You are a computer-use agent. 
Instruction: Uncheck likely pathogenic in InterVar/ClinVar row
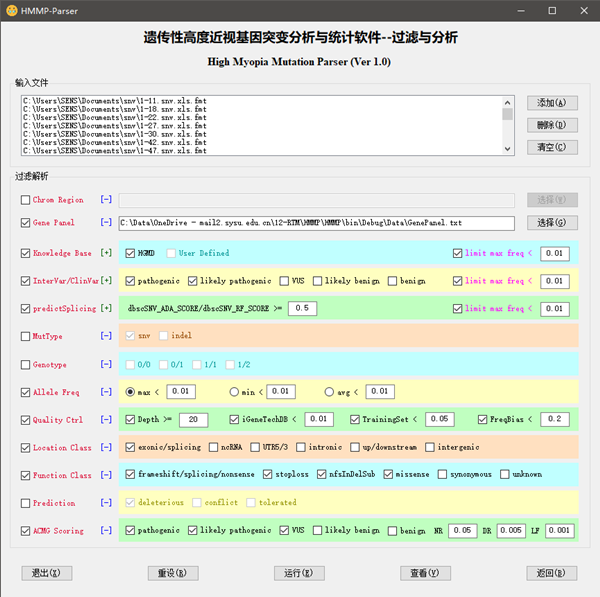click(192, 281)
